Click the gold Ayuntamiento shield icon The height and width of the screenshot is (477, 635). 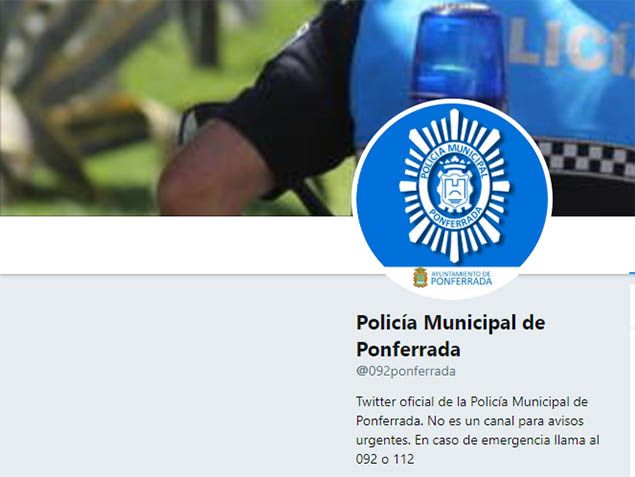coord(420,278)
